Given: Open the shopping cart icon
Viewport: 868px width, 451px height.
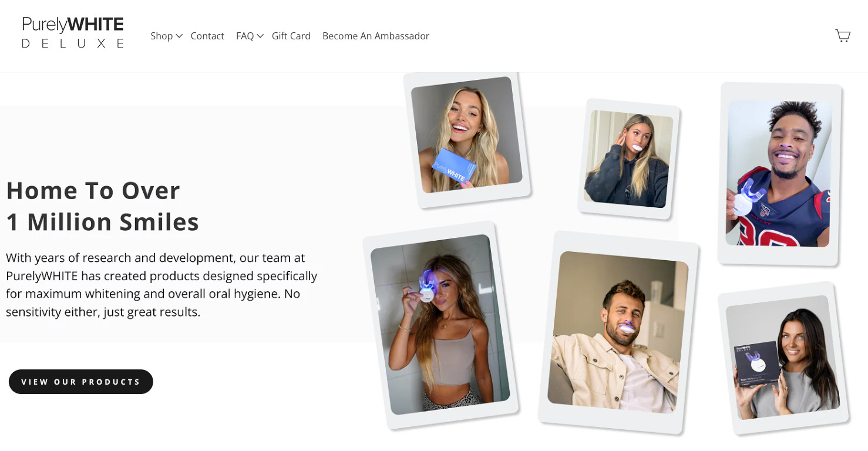Looking at the screenshot, I should click(x=843, y=36).
